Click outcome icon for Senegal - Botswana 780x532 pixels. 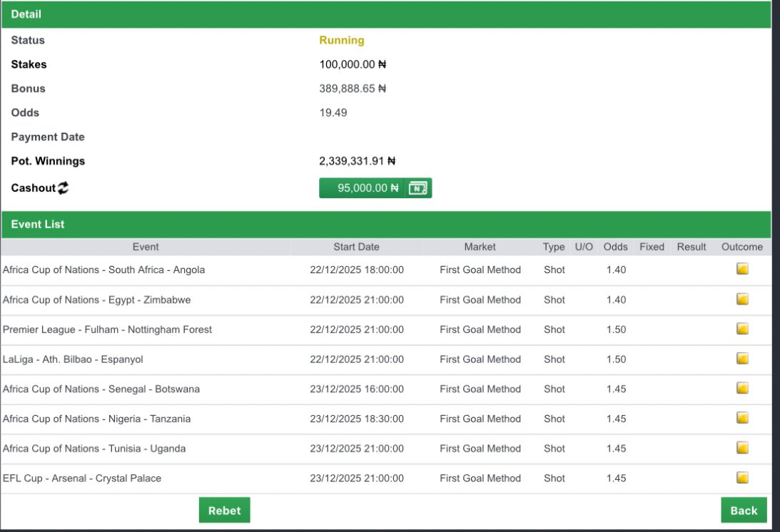point(742,389)
